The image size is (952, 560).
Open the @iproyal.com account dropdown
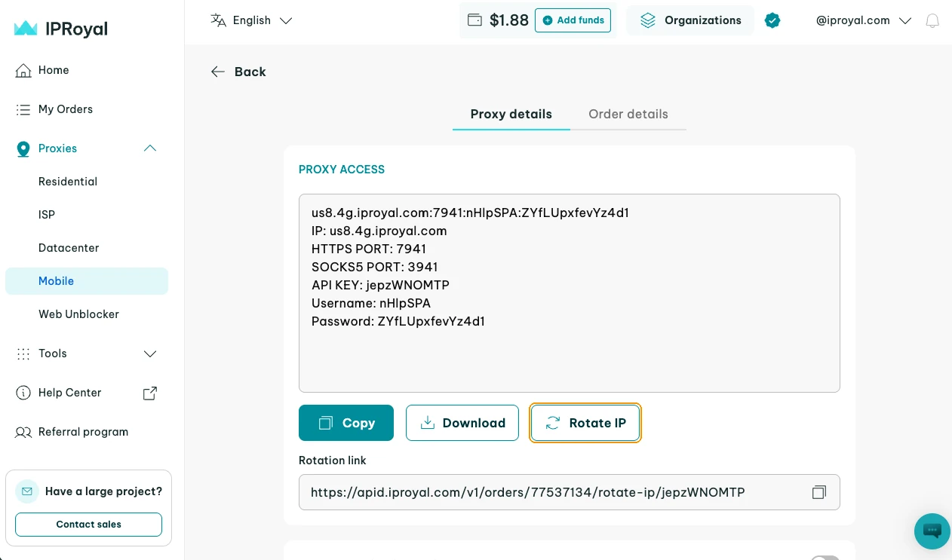[864, 20]
